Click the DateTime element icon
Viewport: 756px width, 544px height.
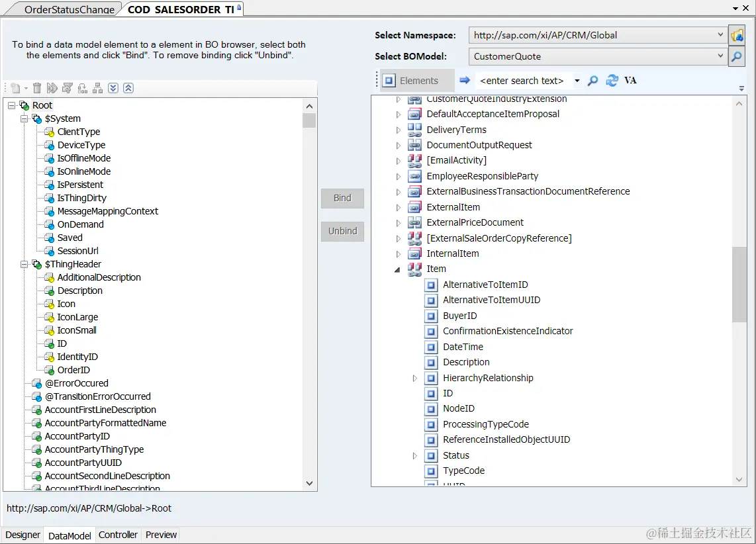431,347
